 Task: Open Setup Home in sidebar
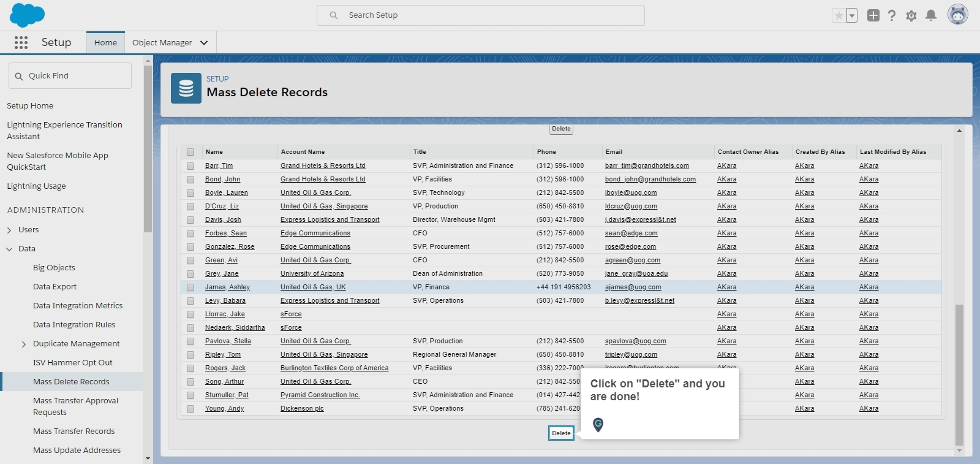[30, 105]
